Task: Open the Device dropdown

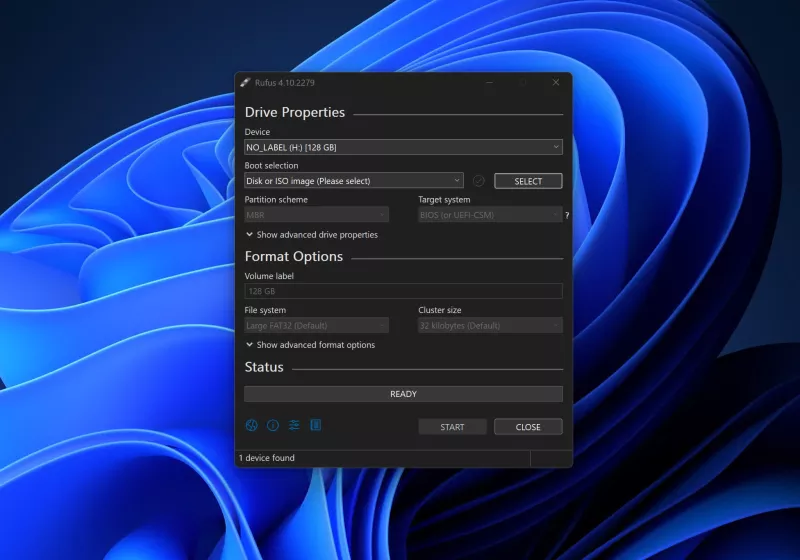Action: pyautogui.click(x=403, y=147)
